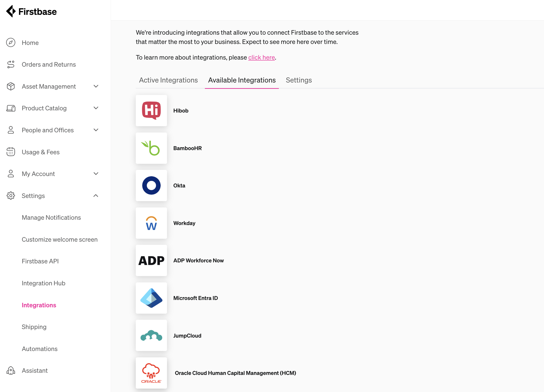
Task: Select the Microsoft Entra ID icon
Action: click(151, 298)
